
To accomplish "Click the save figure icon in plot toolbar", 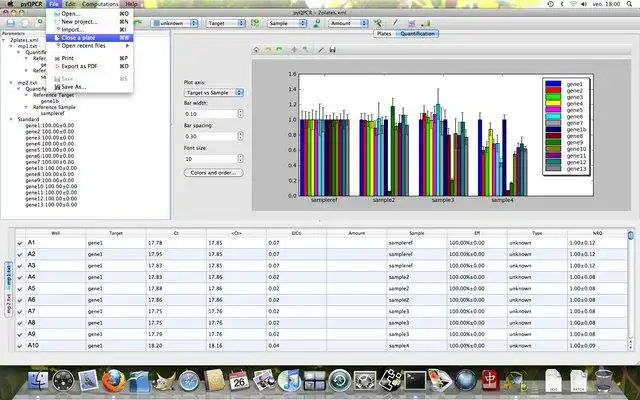I will click(333, 48).
